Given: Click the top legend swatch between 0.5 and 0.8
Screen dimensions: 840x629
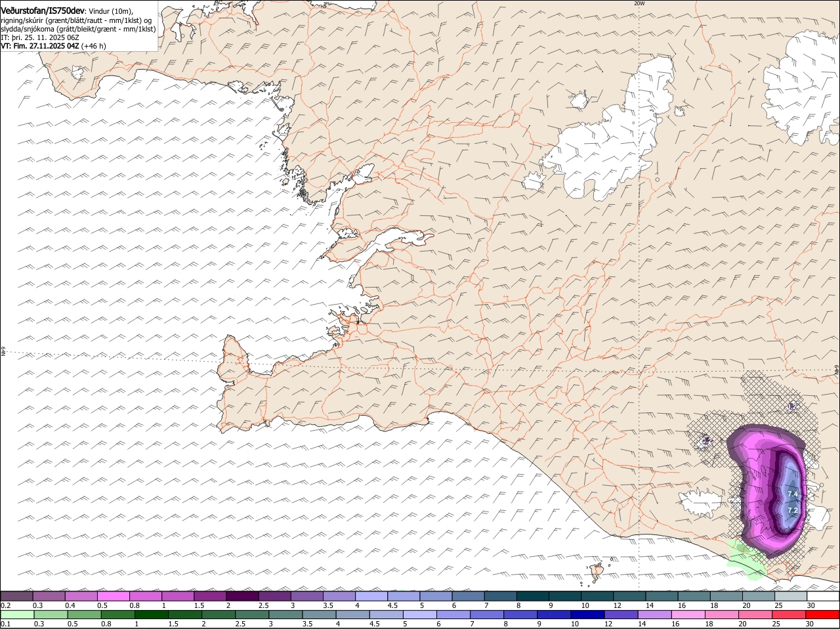Looking at the screenshot, I should point(114,596).
